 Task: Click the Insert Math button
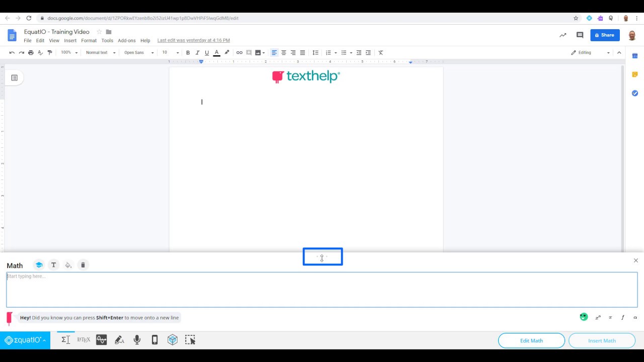602,340
